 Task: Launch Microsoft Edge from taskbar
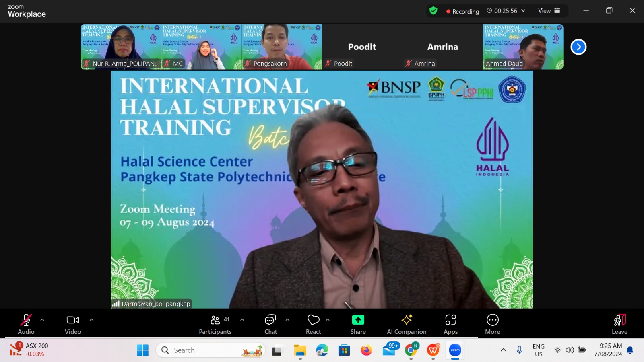[x=322, y=350]
